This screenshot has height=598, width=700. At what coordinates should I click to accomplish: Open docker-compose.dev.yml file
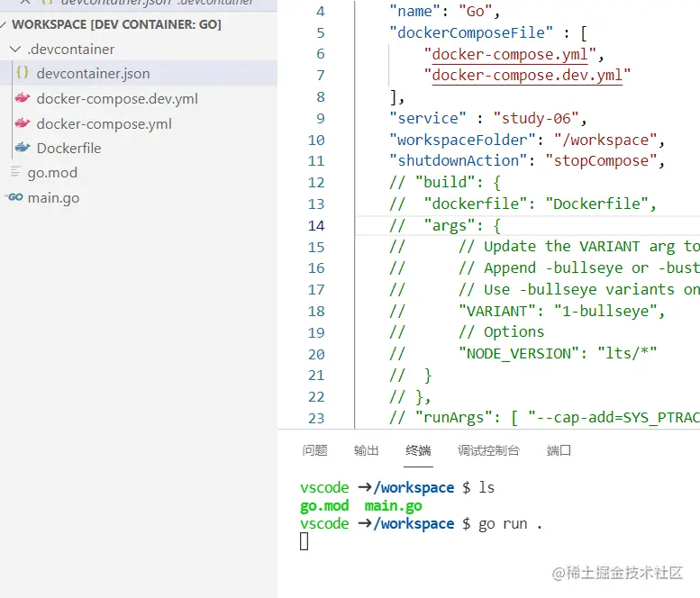pyautogui.click(x=117, y=99)
